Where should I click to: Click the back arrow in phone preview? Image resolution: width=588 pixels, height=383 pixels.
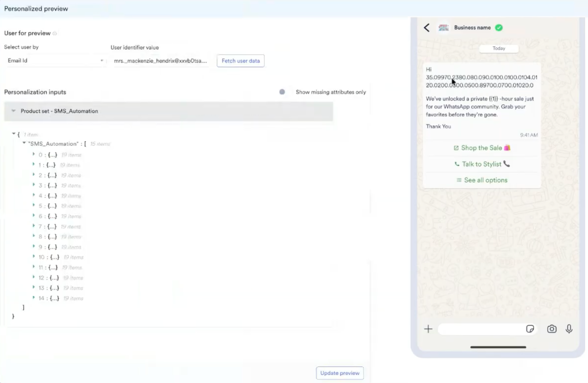[x=426, y=28]
